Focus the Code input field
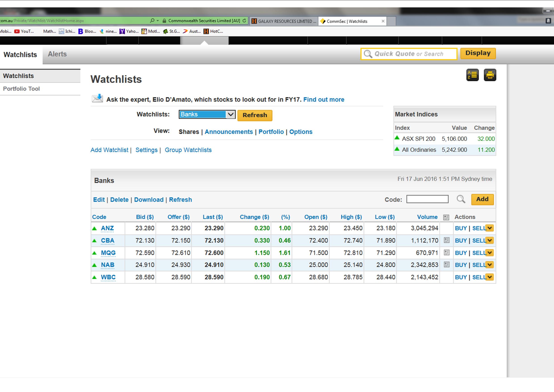The width and height of the screenshot is (554, 392). point(427,199)
